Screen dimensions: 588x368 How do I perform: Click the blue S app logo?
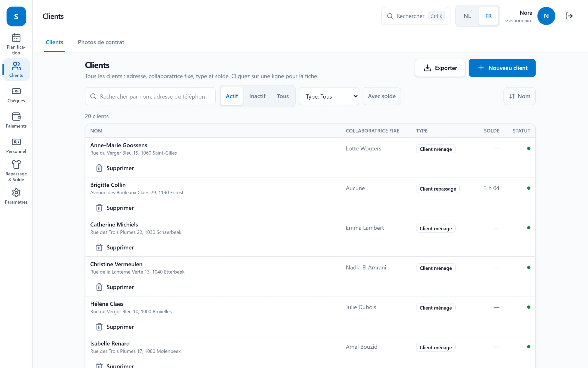tap(16, 16)
